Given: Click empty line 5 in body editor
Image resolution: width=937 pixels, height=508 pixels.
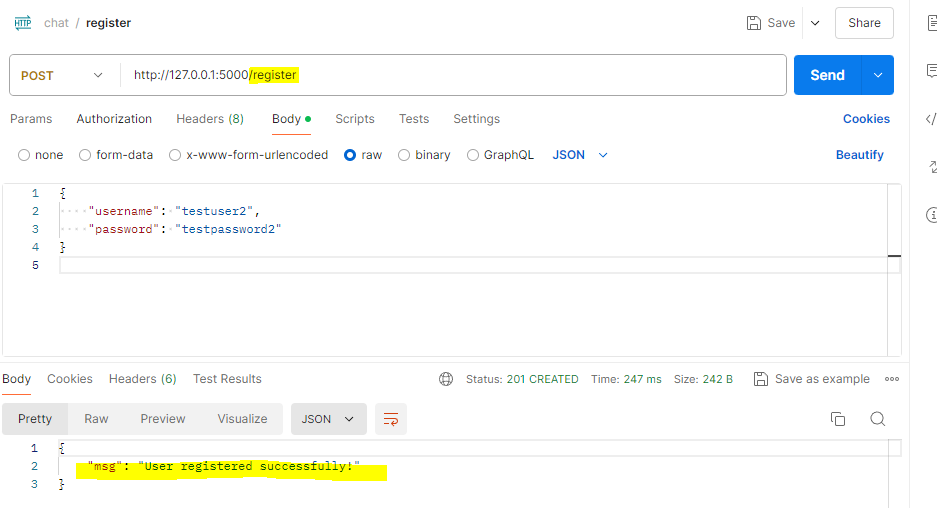Looking at the screenshot, I should tap(479, 265).
